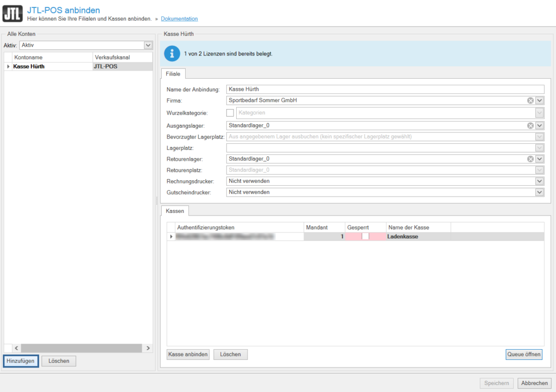Toggle the Wurzelkategorie checkbox

[230, 113]
